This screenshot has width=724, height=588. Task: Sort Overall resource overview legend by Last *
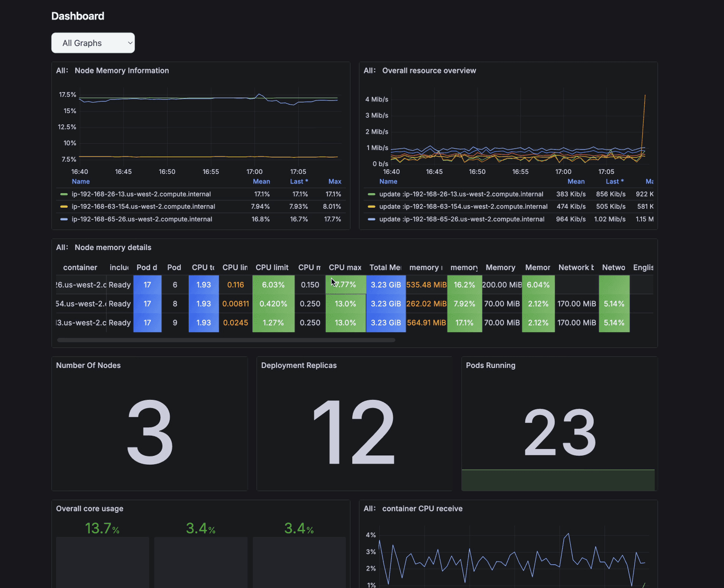point(615,181)
